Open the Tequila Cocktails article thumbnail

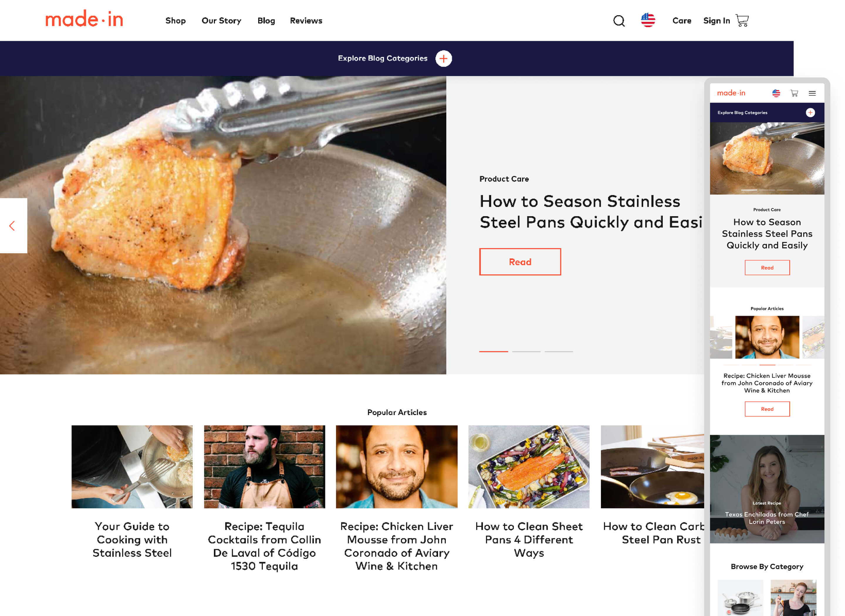(x=264, y=466)
